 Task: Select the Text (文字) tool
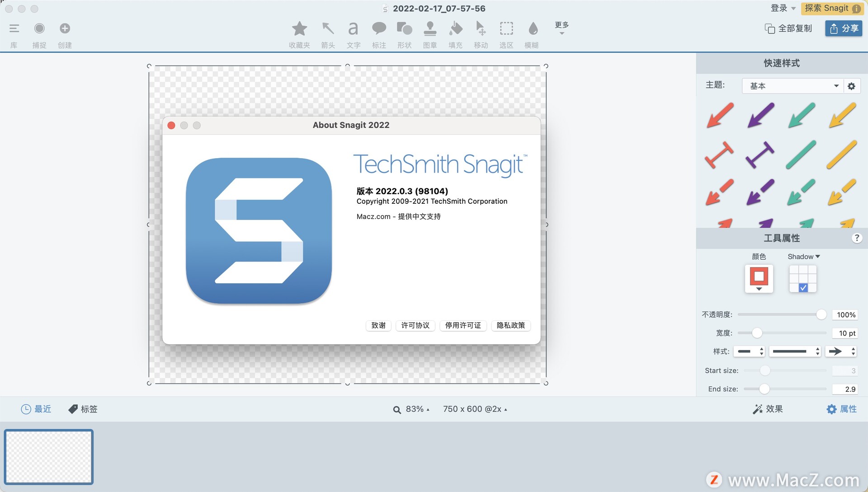[x=353, y=29]
